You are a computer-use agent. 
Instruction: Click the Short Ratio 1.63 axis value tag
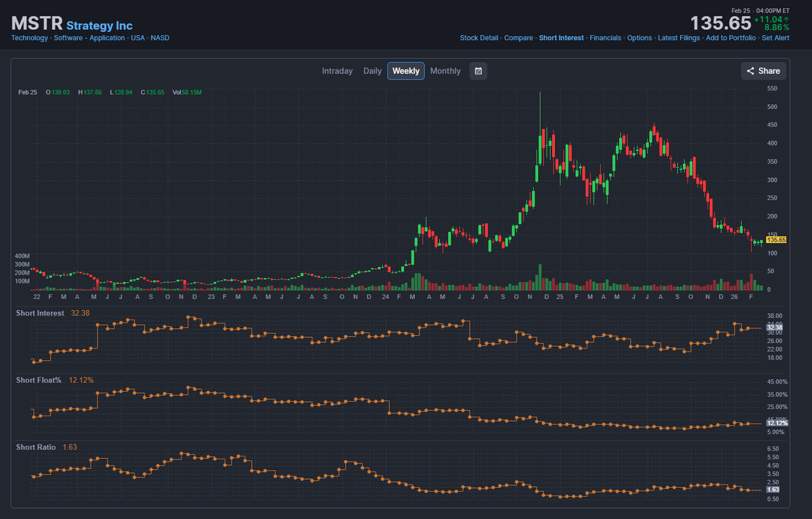coord(773,489)
